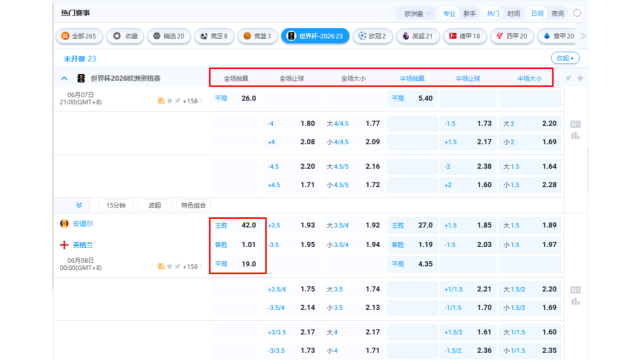Screen dimensions: 640x360
Task: Select 平局 odds 26.0 for 06月07日 match
Action: click(236, 98)
